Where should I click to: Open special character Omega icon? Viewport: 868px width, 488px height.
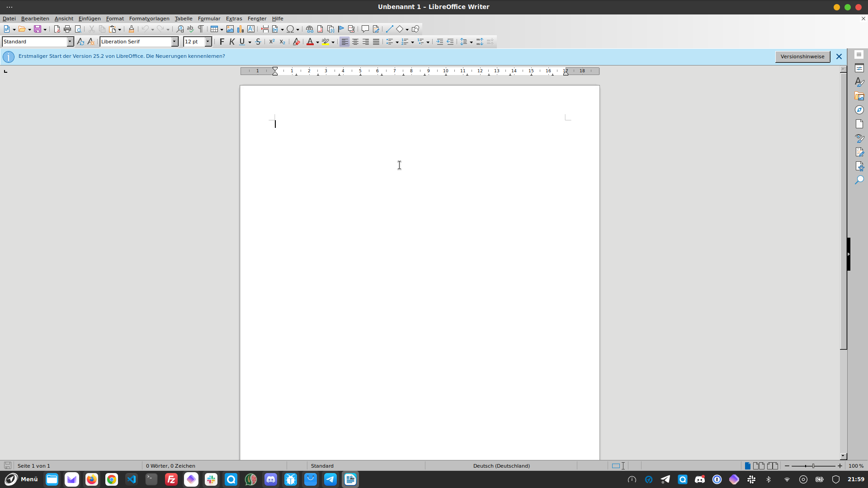coord(290,29)
